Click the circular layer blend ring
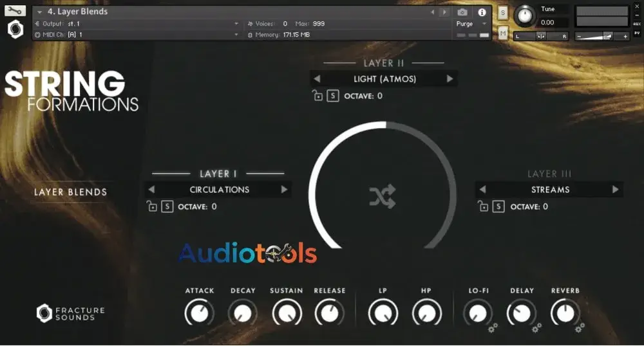644x346 pixels. click(x=383, y=185)
